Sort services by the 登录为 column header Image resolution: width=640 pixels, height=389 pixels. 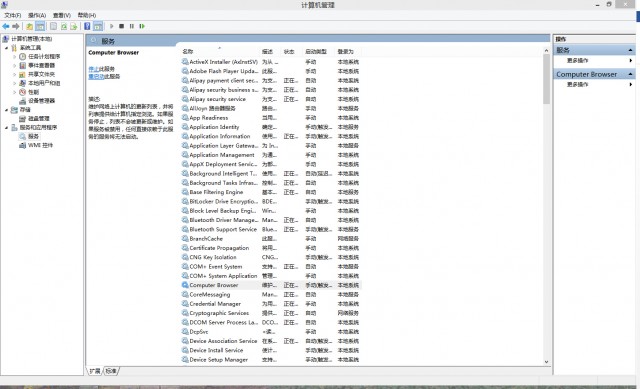click(x=348, y=51)
